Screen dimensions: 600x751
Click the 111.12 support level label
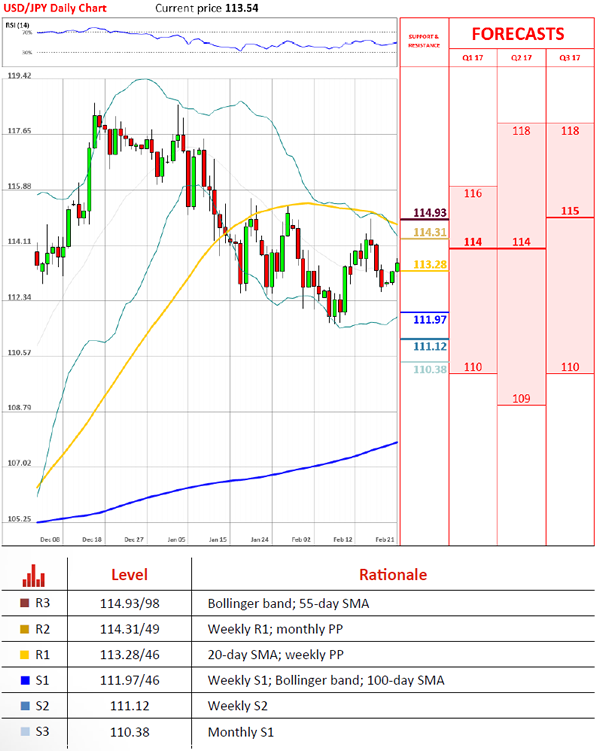tap(430, 346)
